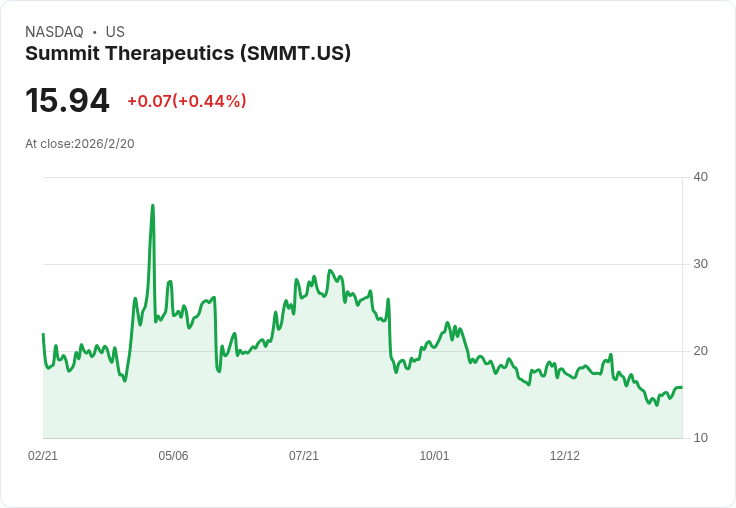Viewport: 736px width, 508px height.
Task: Click the 20 y-axis value label
Action: (700, 351)
